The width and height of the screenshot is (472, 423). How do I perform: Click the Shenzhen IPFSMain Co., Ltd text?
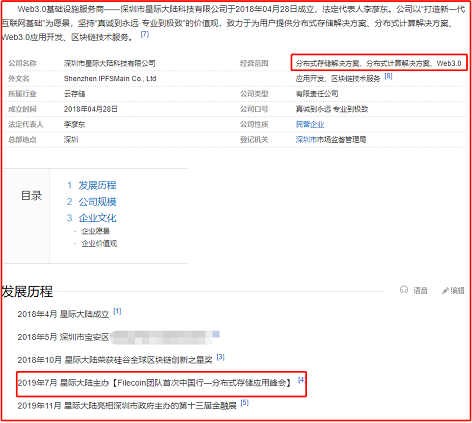point(110,79)
